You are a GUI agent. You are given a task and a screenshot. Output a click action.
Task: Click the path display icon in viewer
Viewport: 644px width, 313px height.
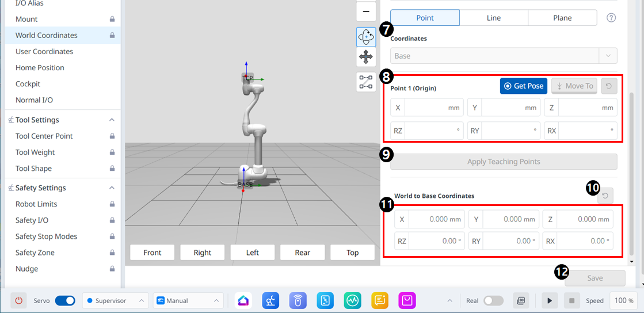[366, 82]
